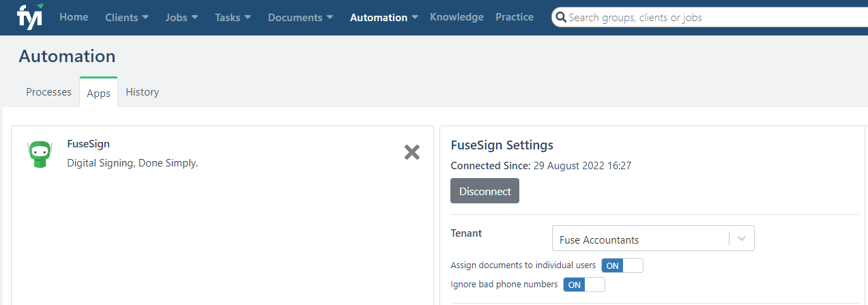Go to the Home page
The width and height of the screenshot is (868, 305).
[x=74, y=17]
